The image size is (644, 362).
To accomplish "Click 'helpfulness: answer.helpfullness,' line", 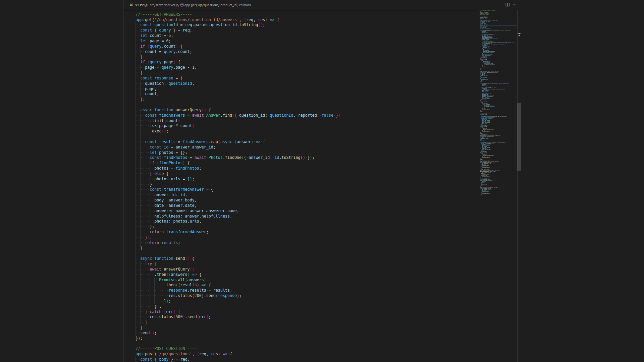I will [193, 216].
